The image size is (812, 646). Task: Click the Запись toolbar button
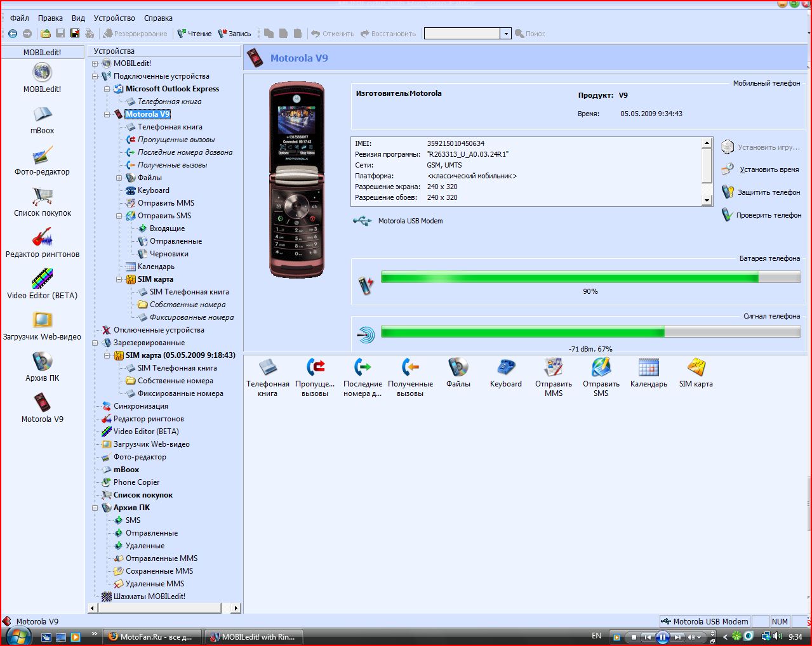[234, 34]
